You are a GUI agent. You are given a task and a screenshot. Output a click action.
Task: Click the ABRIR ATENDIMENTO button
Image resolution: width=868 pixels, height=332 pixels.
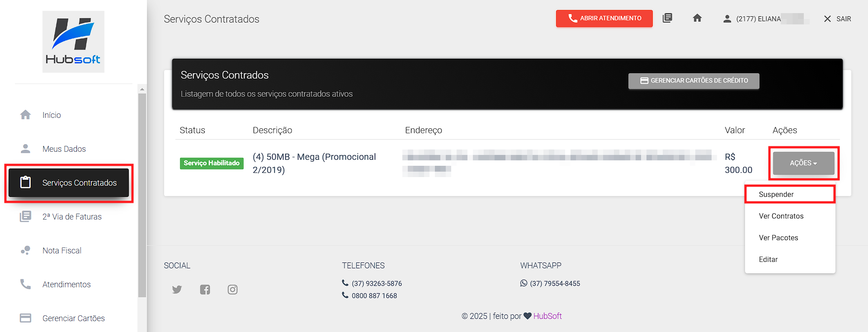click(x=604, y=19)
